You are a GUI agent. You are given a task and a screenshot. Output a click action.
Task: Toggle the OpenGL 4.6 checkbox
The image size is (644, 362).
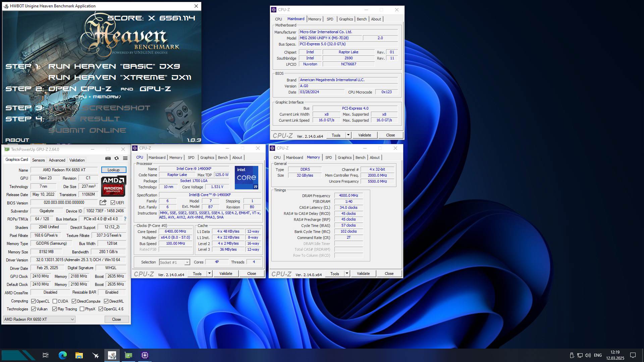point(101,309)
